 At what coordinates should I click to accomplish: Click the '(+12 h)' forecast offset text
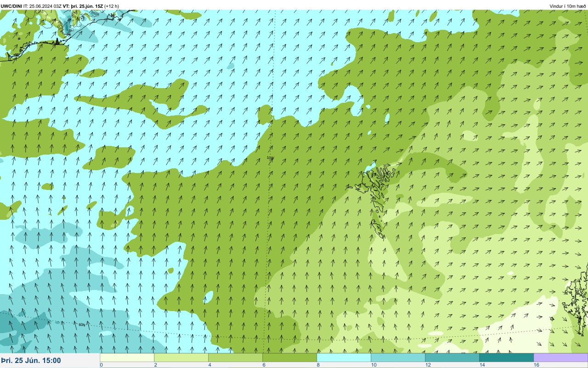pos(112,6)
